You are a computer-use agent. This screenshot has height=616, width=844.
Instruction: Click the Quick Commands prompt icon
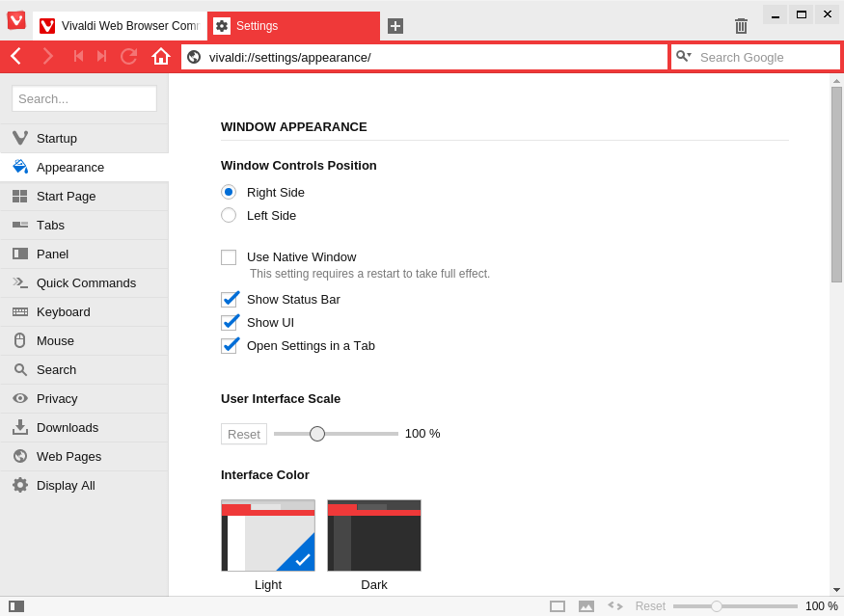[x=20, y=282]
